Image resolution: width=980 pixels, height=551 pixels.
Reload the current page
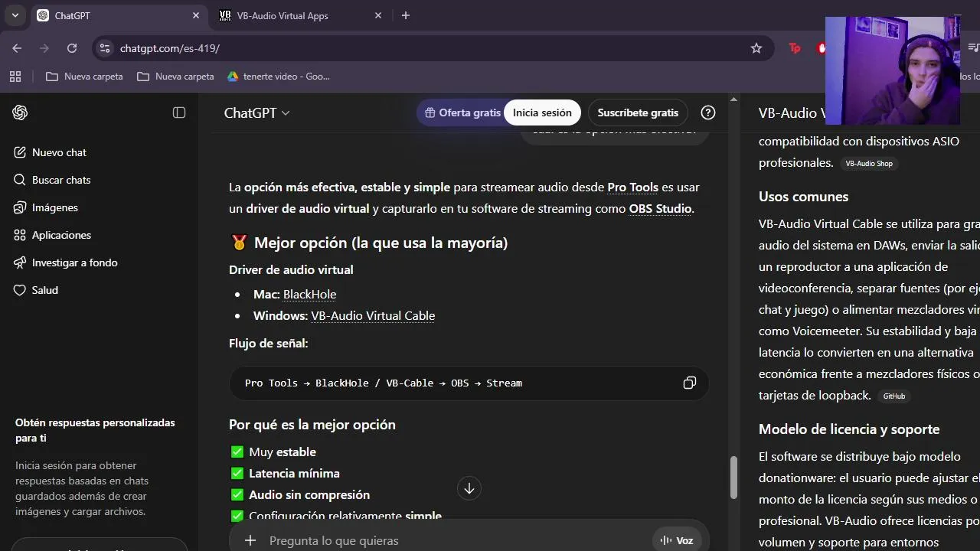(x=72, y=48)
